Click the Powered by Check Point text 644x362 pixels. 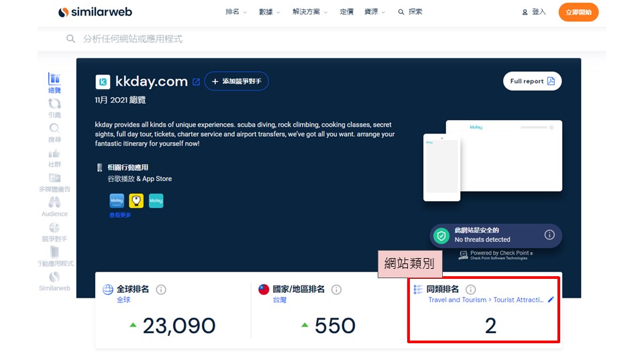500,253
